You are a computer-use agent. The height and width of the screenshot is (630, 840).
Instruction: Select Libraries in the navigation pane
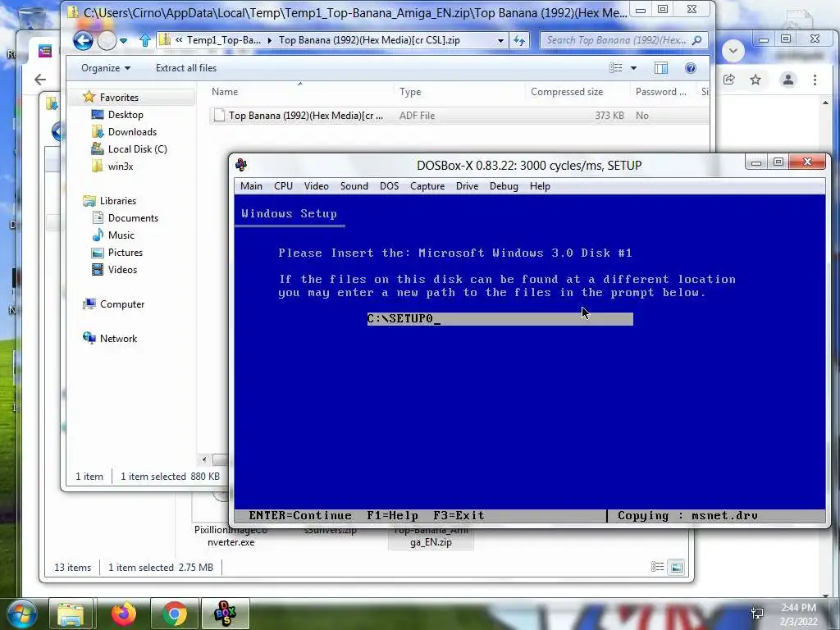tap(118, 201)
